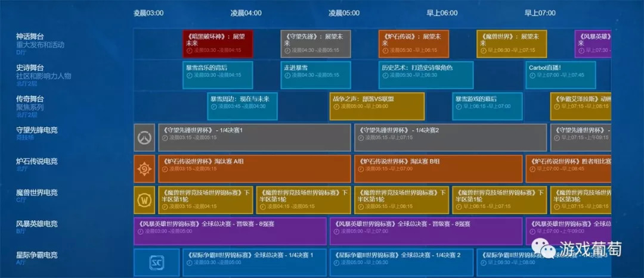Viewport: 644px width, 278px height.
Task: Open 星际争霸II 全球总决赛 1/4决赛 1
Action: 255,263
